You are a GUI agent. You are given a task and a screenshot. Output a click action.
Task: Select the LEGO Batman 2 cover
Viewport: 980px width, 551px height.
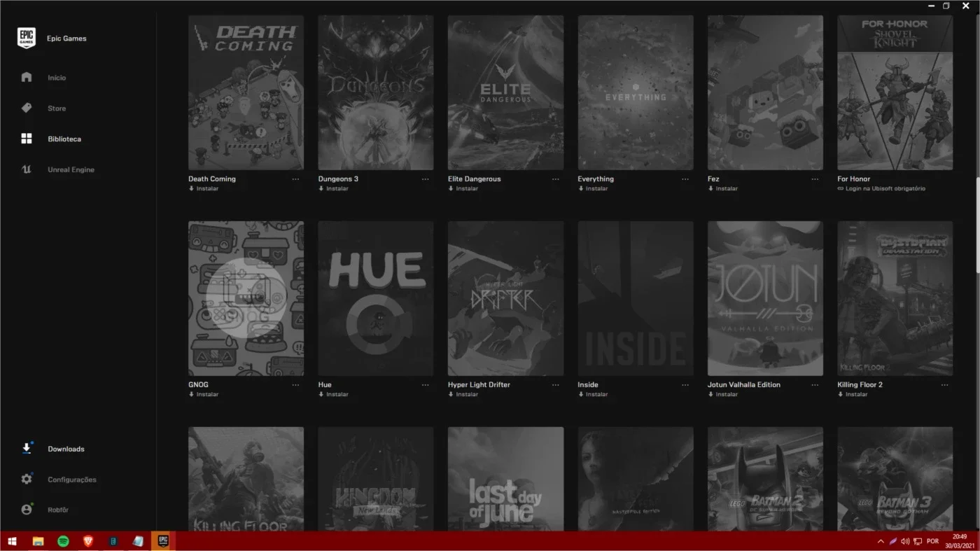765,479
